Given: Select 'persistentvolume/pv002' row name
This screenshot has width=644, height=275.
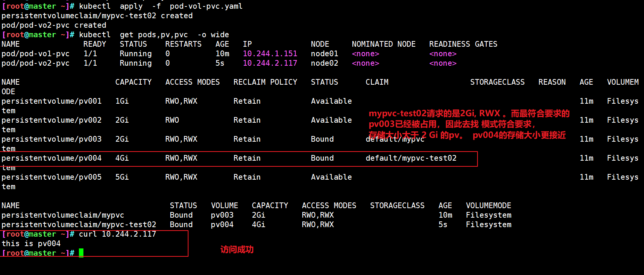Looking at the screenshot, I should [x=52, y=120].
